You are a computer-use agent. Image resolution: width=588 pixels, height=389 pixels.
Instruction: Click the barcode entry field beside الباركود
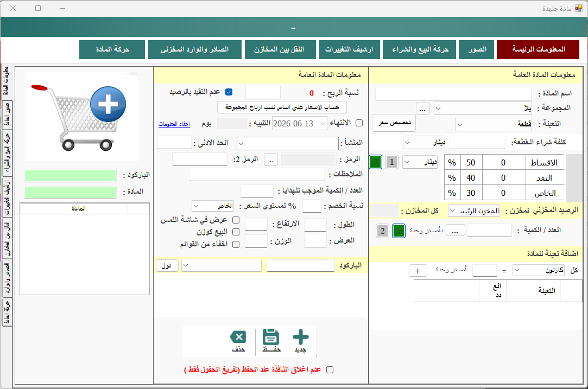pyautogui.click(x=300, y=265)
